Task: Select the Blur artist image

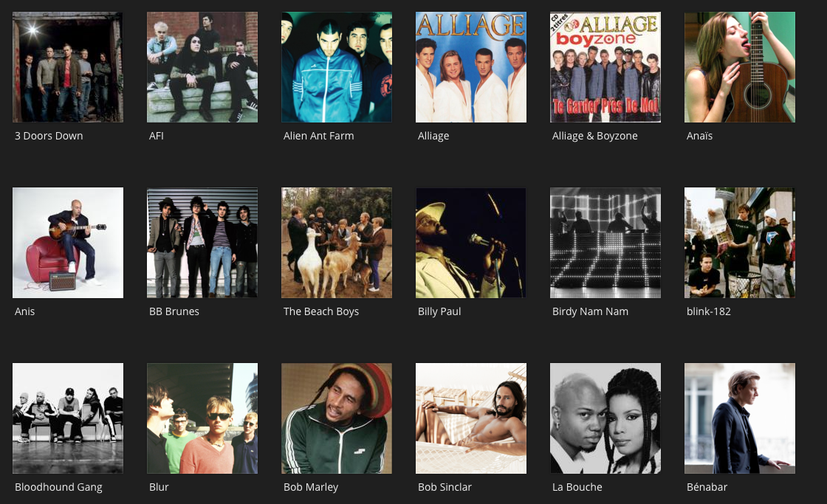Action: click(x=202, y=418)
